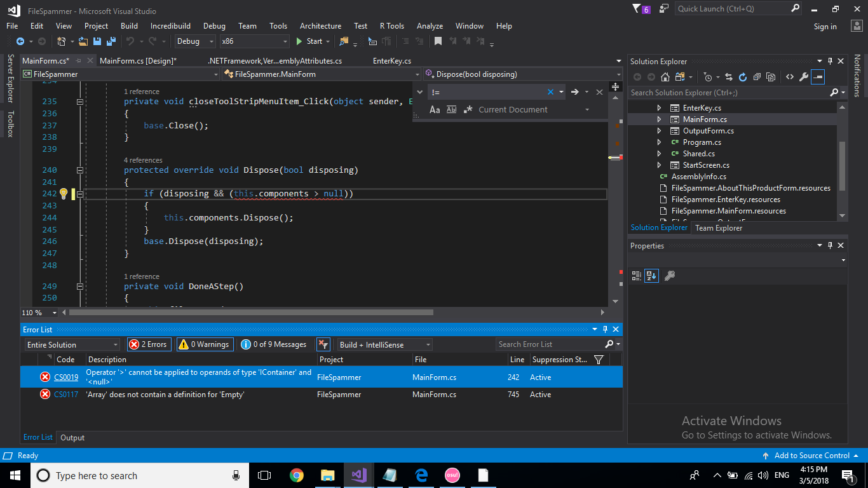Open Chrome from the Windows taskbar
Screen dimensions: 868x488
click(x=296, y=475)
